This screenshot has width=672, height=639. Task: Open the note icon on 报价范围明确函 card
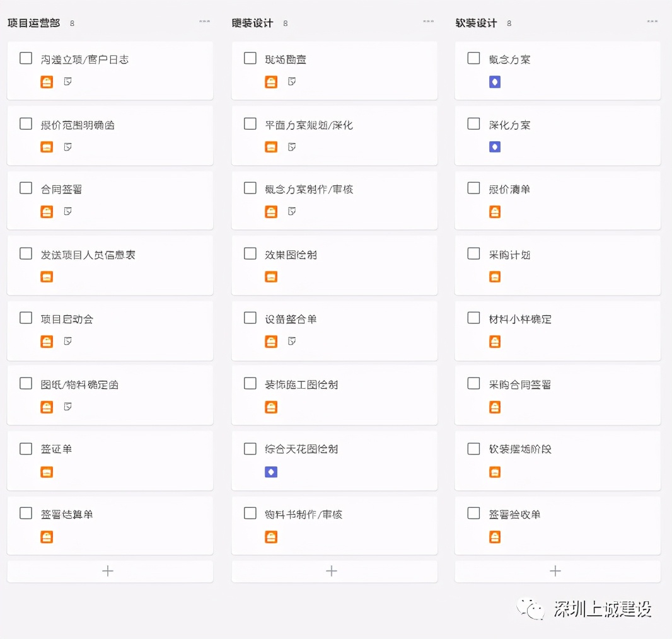pyautogui.click(x=67, y=147)
